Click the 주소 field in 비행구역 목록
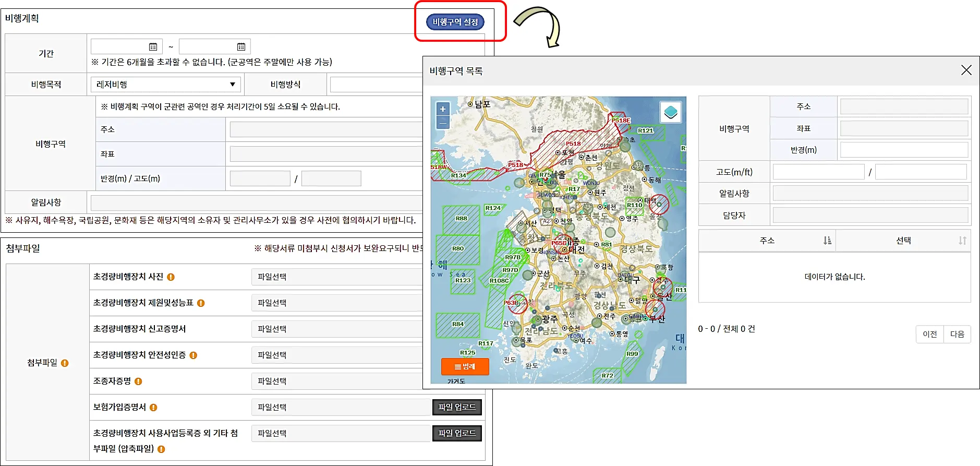Image resolution: width=980 pixels, height=466 pixels. (904, 106)
